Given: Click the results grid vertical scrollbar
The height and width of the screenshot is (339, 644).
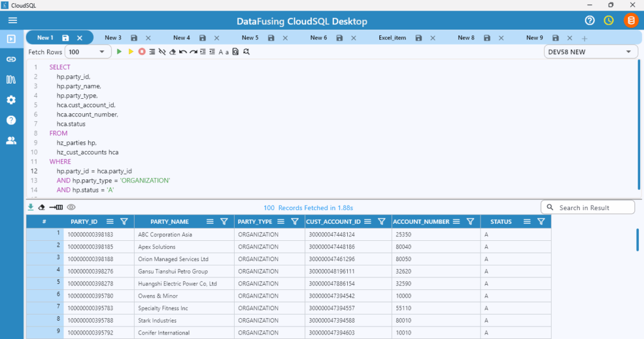Looking at the screenshot, I should tap(638, 240).
